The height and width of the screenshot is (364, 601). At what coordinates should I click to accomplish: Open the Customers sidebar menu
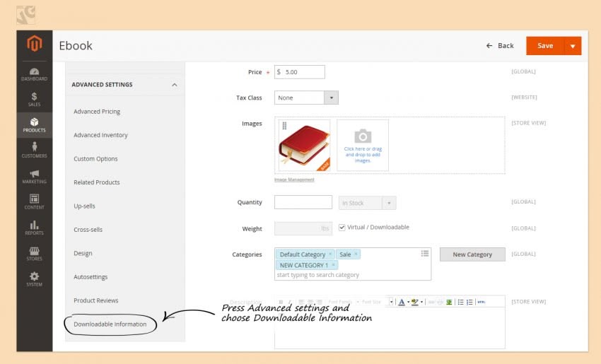(34, 151)
